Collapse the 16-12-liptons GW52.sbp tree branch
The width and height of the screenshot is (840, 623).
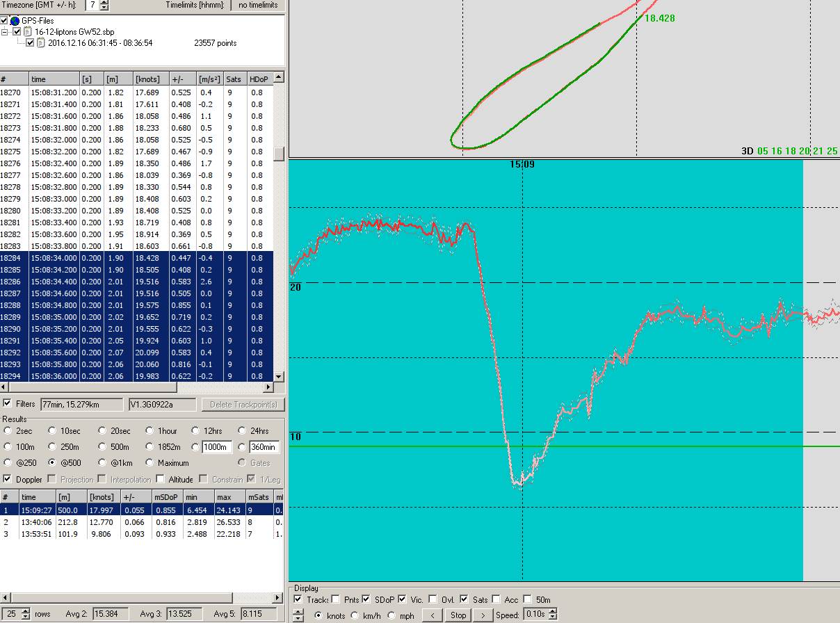4,32
